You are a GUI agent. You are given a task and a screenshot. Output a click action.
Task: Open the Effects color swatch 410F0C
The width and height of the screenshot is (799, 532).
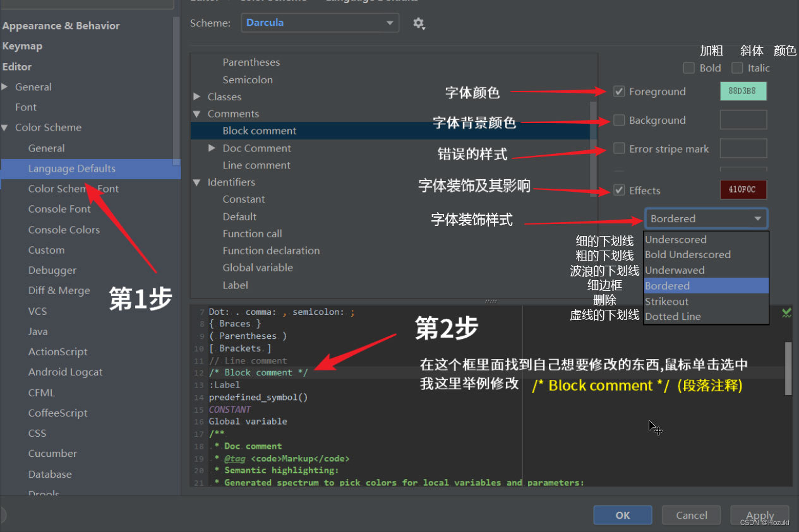743,190
